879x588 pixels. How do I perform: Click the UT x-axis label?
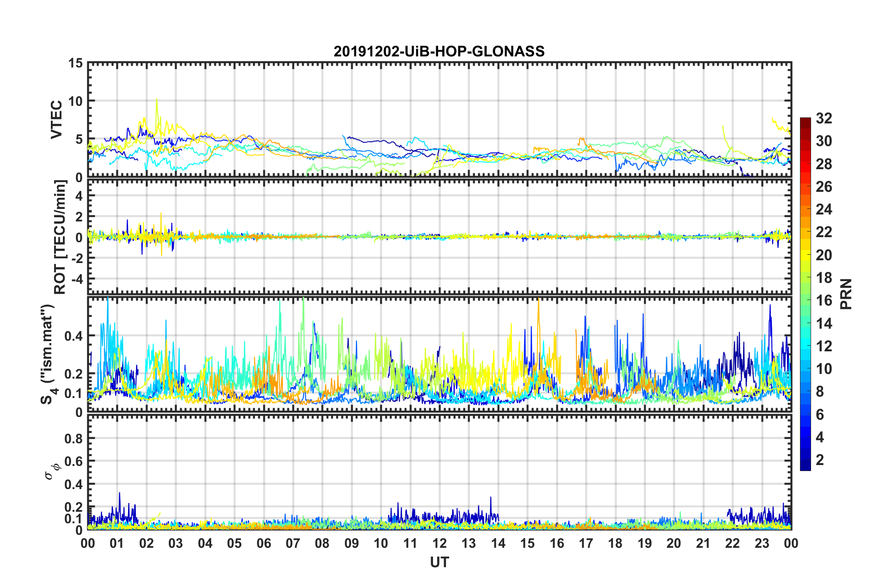point(439,562)
